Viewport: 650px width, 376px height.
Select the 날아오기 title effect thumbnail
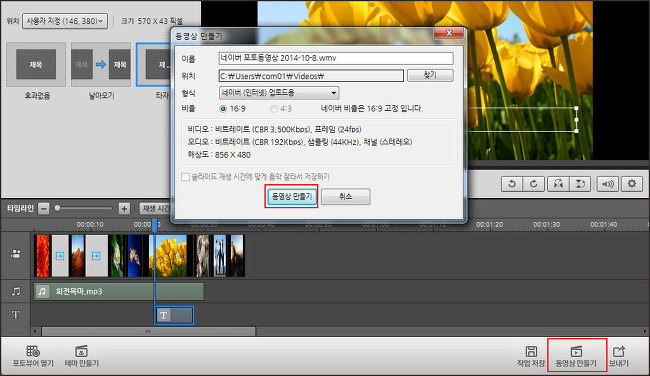click(101, 64)
